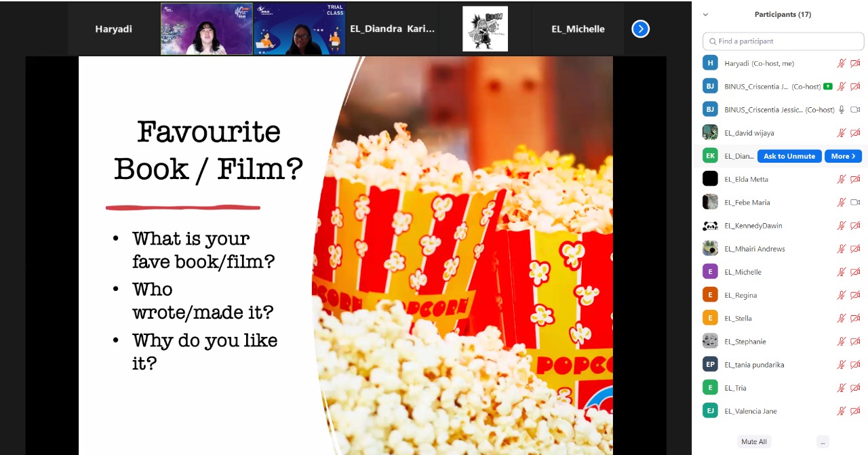Screen dimensions: 868x455
Task: Select EL_Michelle's video tile in the top strip
Action: [x=577, y=29]
